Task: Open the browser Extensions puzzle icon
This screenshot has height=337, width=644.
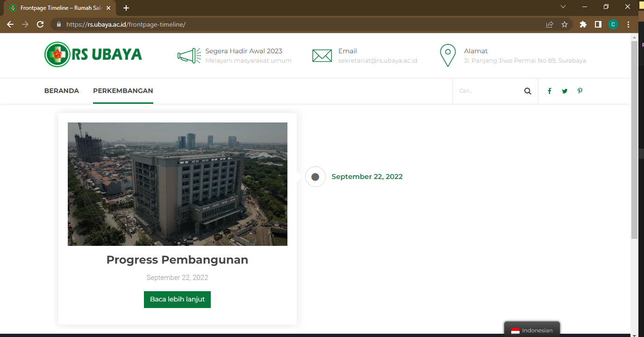Action: tap(583, 24)
